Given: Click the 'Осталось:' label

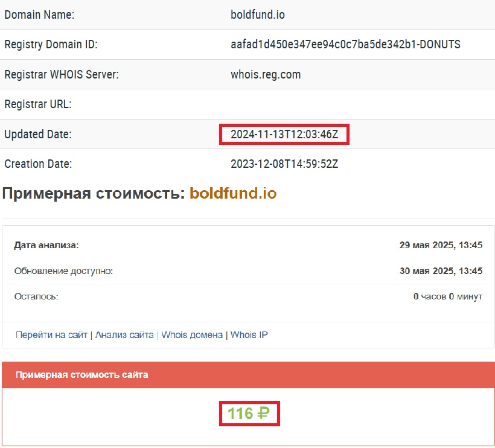Looking at the screenshot, I should pyautogui.click(x=37, y=296).
